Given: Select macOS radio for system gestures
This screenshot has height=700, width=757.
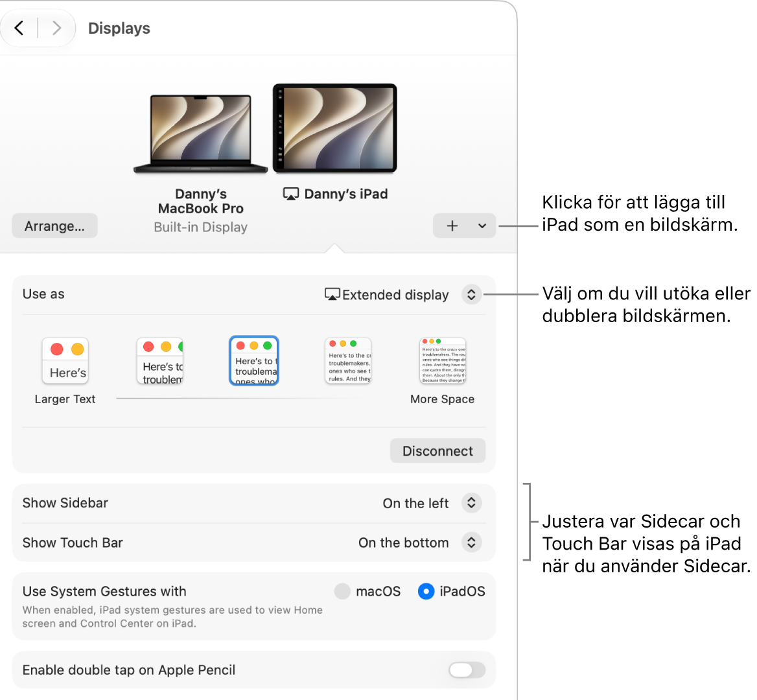Looking at the screenshot, I should coord(342,591).
